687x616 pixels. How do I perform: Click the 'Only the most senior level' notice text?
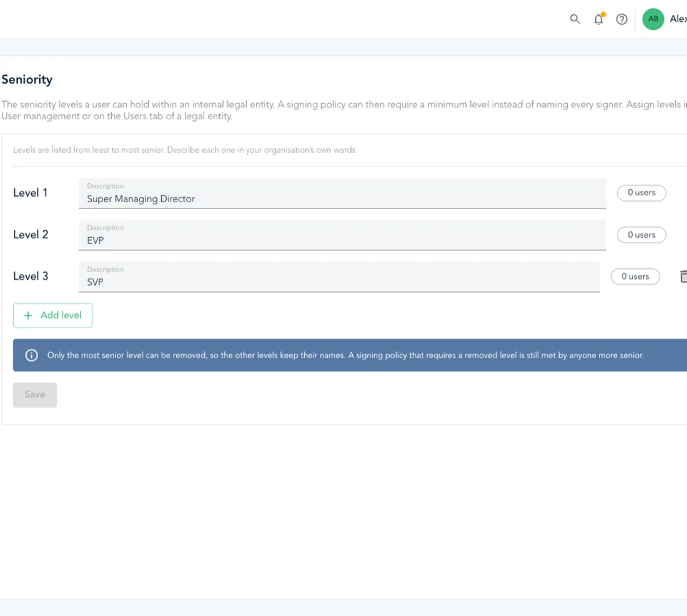(x=345, y=356)
